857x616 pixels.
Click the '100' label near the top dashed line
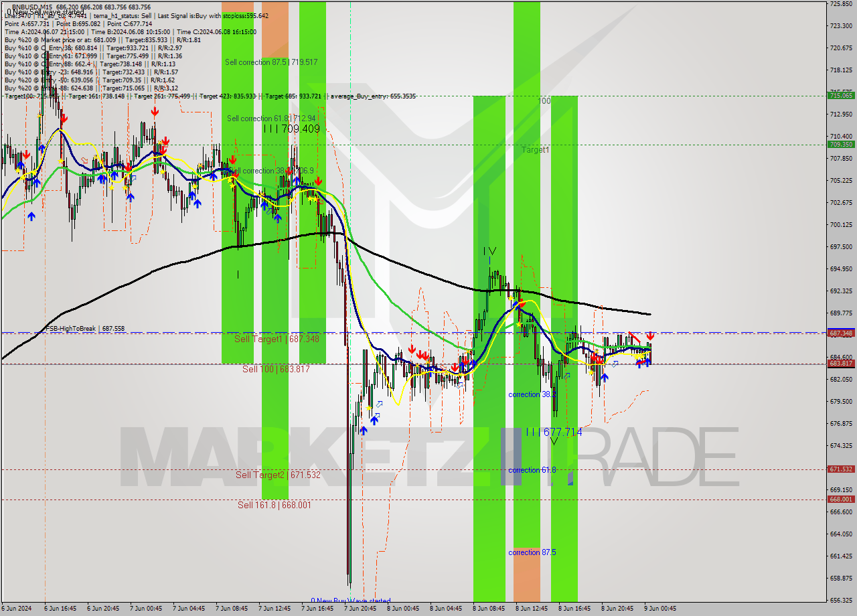pyautogui.click(x=545, y=100)
